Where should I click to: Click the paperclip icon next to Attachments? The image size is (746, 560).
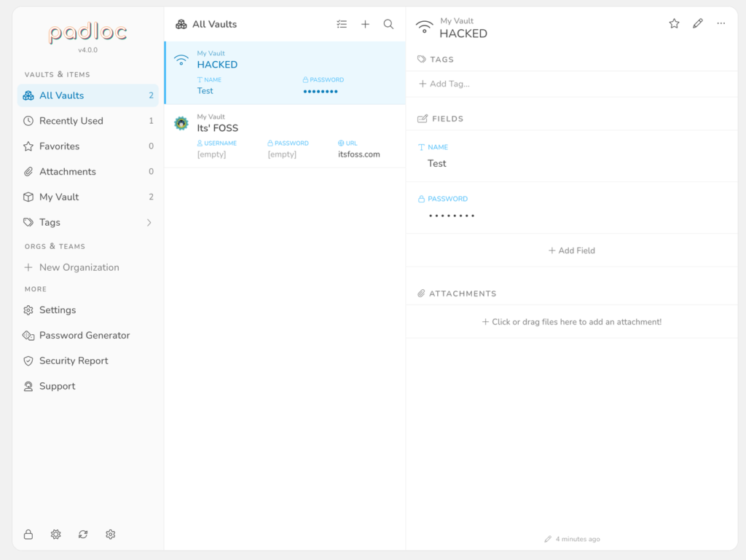click(x=28, y=172)
